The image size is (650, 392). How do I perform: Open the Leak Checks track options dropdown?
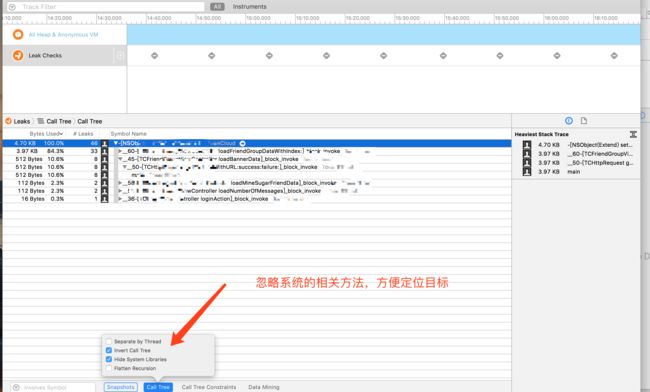(119, 55)
